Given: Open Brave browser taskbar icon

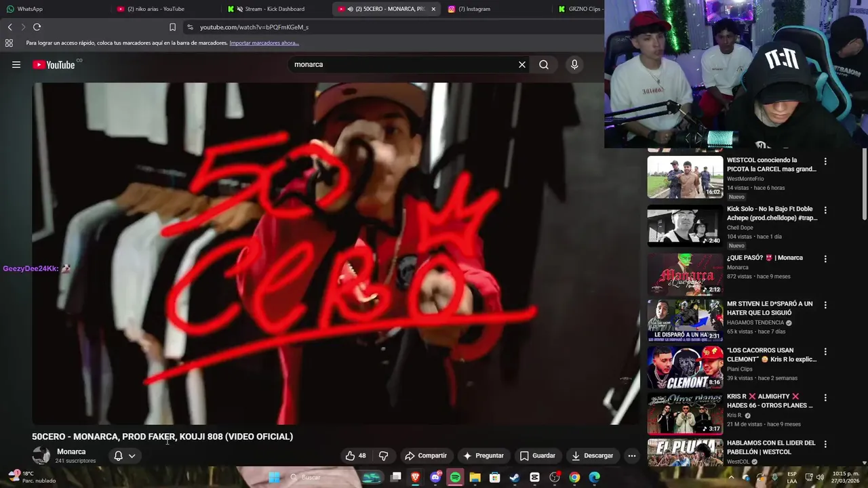Looking at the screenshot, I should coord(416,477).
